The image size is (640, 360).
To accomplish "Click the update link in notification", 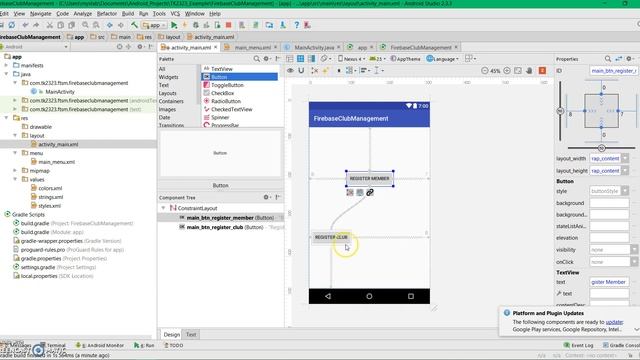I will point(614,322).
